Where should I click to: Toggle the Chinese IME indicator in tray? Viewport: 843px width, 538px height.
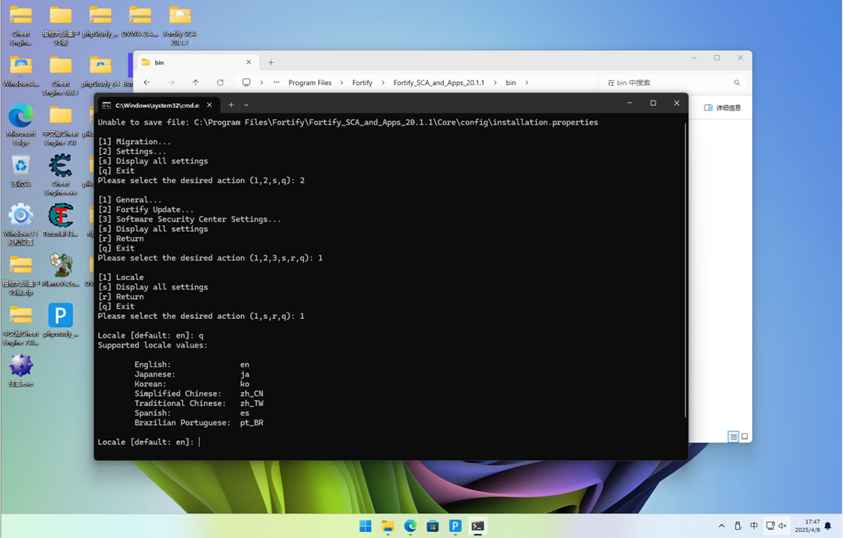754,526
